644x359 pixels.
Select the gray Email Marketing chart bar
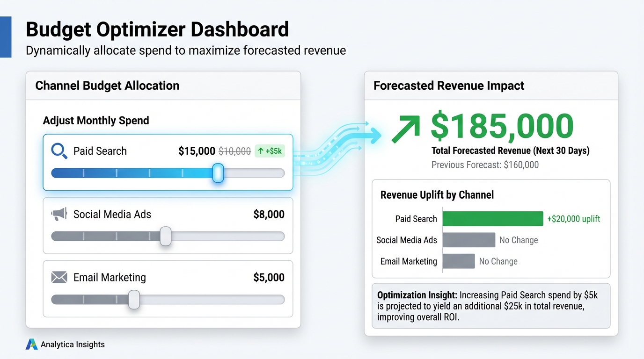[x=459, y=261]
